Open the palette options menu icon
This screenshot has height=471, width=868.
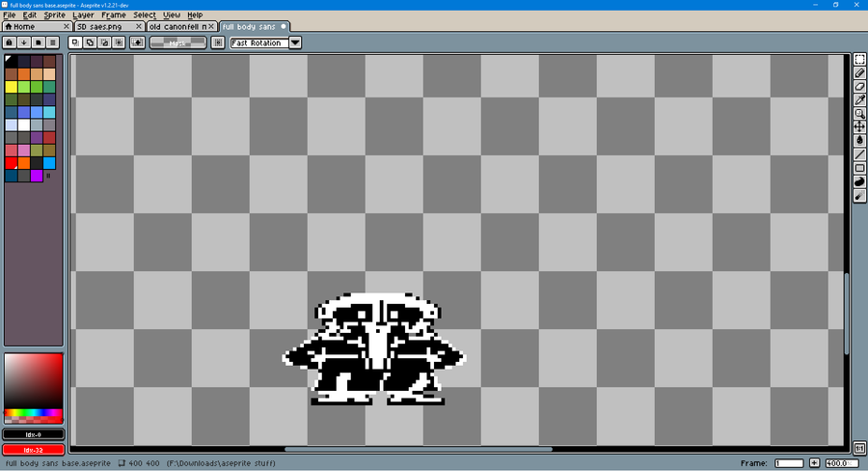tap(53, 42)
